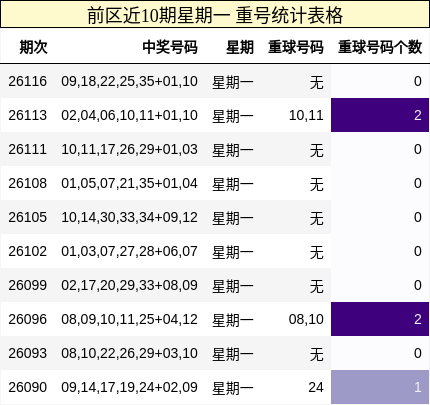
Task: Click the table title 前区近10期星期一 重号统计表格
Action: tap(215, 15)
